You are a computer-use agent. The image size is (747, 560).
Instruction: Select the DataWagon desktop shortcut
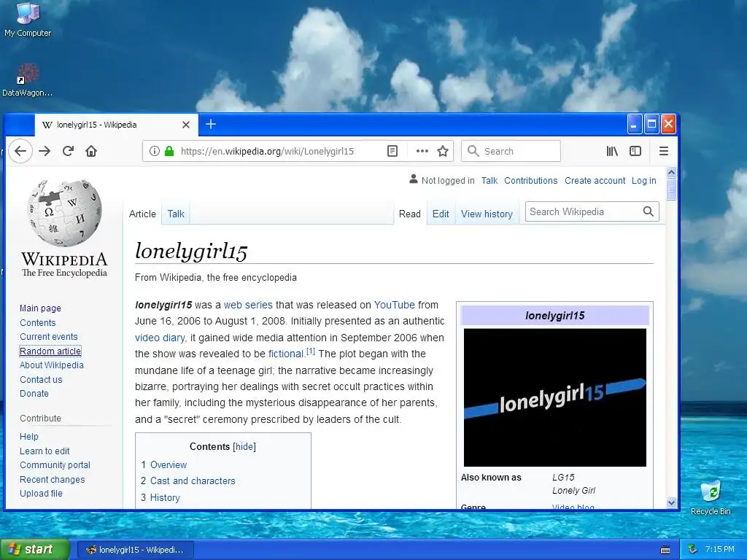coord(27,80)
